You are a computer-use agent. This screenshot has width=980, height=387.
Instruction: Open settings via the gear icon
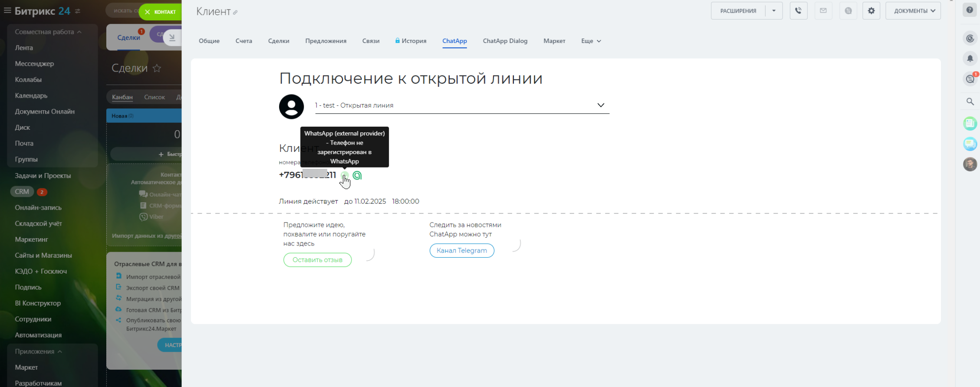click(871, 11)
